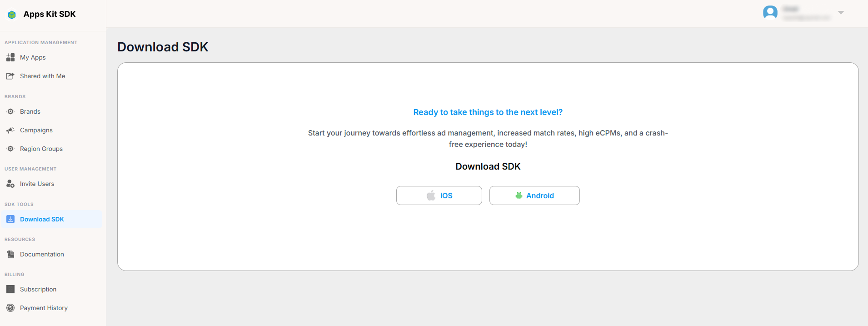Click the Invite Users person icon
Screen dimensions: 868x326
(x=10, y=184)
